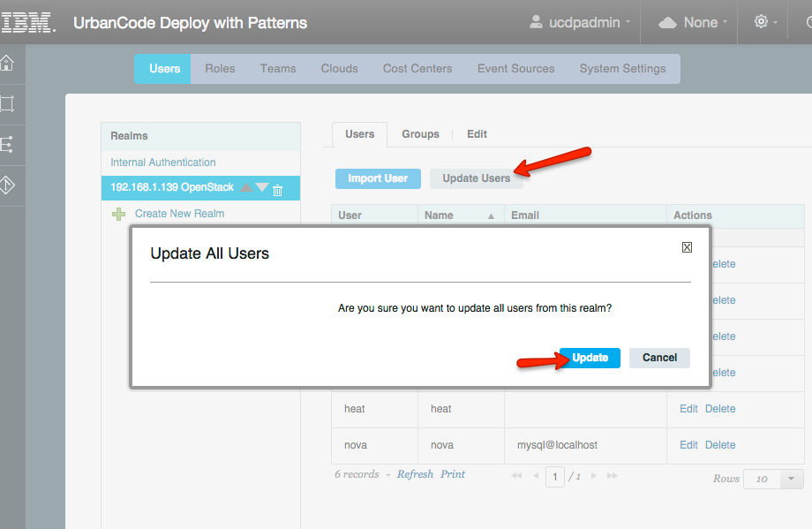Click the '6 records' text below the table
This screenshot has width=812, height=529.
(x=357, y=474)
